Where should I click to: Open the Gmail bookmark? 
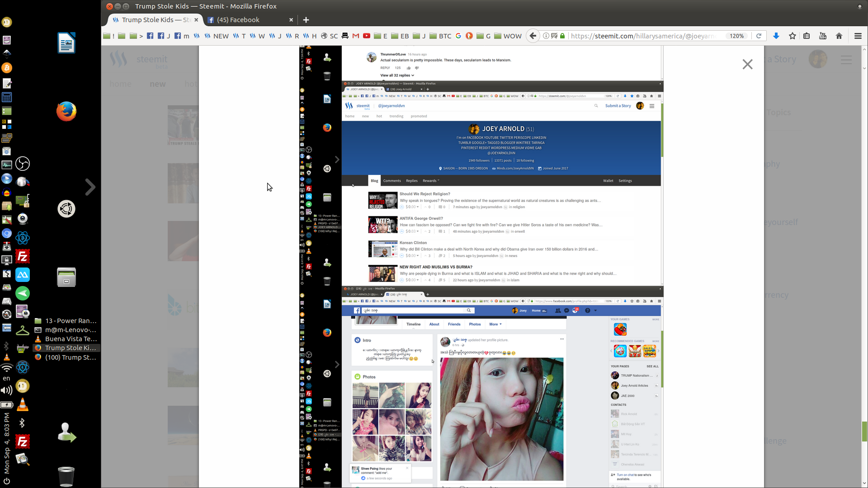(x=355, y=36)
